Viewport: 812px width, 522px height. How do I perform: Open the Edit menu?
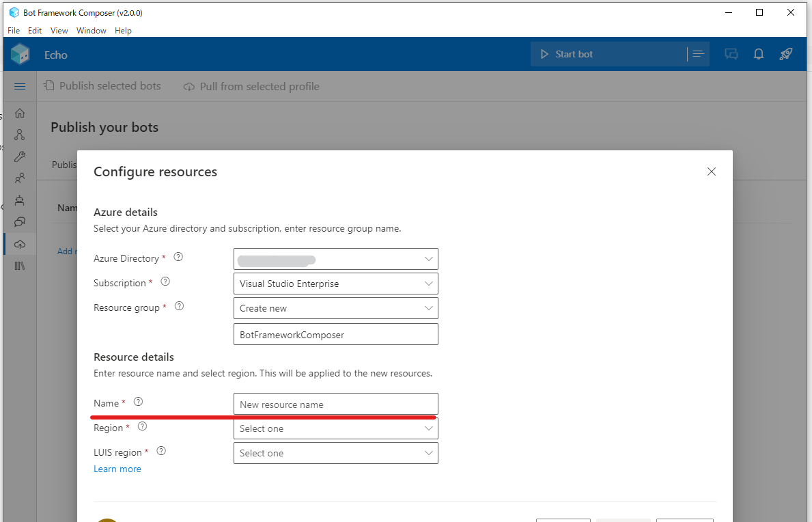point(35,31)
